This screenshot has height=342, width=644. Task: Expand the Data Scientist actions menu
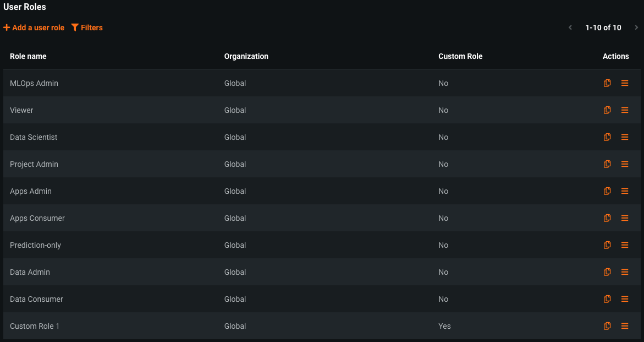[625, 137]
